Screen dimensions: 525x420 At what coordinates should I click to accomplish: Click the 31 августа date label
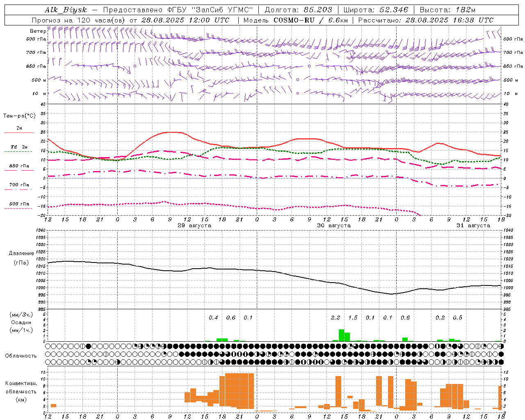point(473,226)
